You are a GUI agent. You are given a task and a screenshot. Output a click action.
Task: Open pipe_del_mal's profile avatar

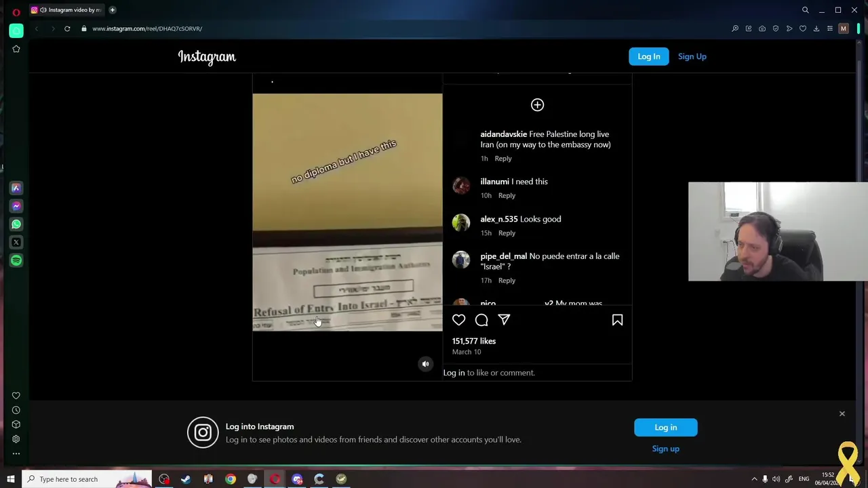(x=461, y=260)
